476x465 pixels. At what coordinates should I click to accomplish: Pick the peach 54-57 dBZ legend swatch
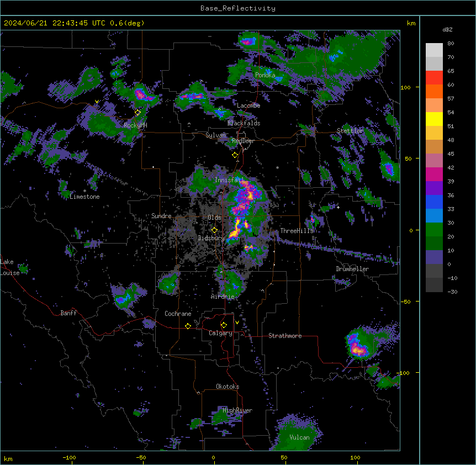(434, 105)
